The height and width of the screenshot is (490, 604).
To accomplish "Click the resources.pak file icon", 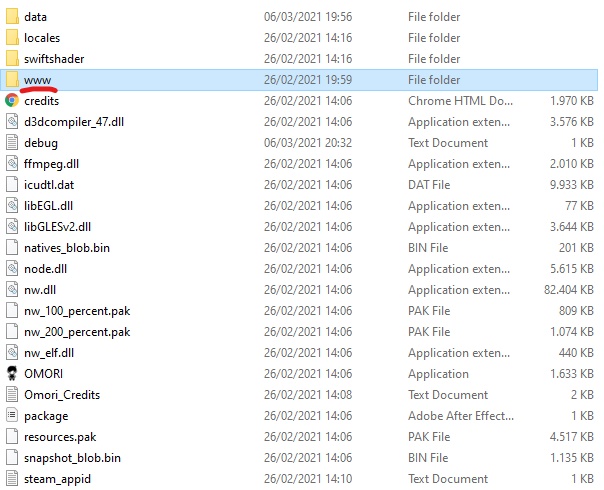I will (x=12, y=436).
